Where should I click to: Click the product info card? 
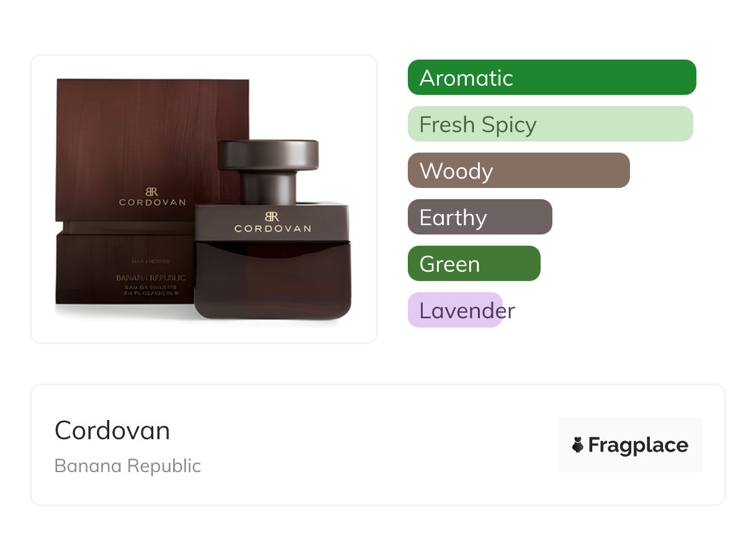[378, 445]
